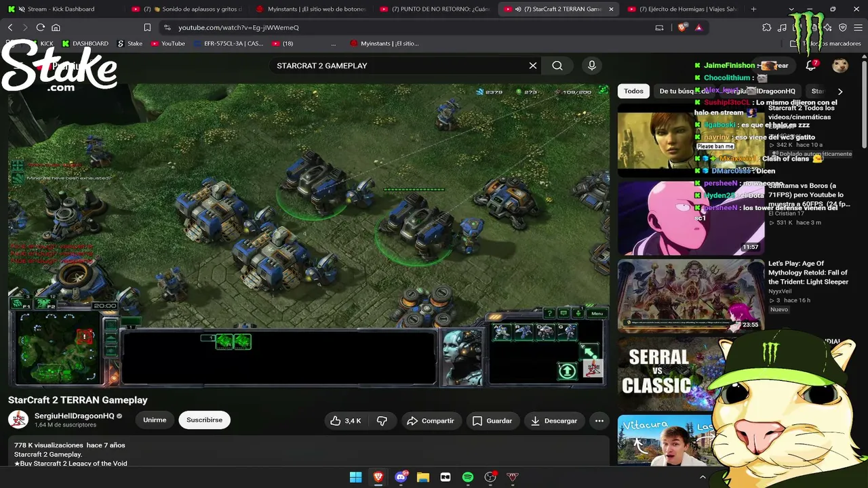Show more filter chips with arrow
Viewport: 868px width, 488px height.
click(840, 91)
